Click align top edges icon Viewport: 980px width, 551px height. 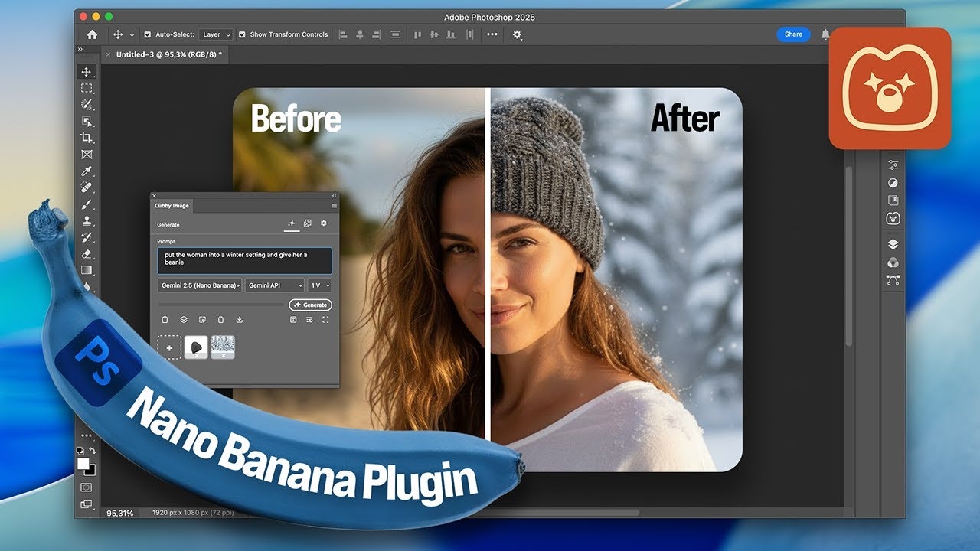click(418, 34)
